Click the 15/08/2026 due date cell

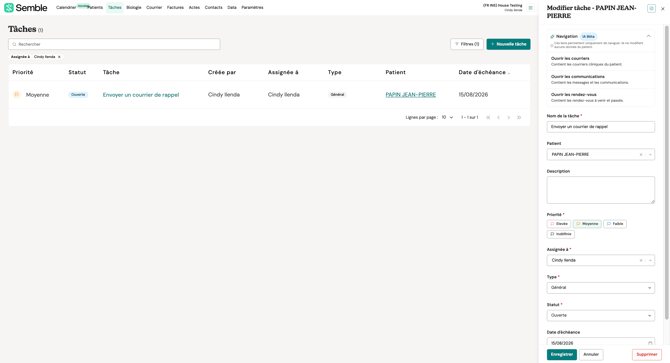(473, 94)
